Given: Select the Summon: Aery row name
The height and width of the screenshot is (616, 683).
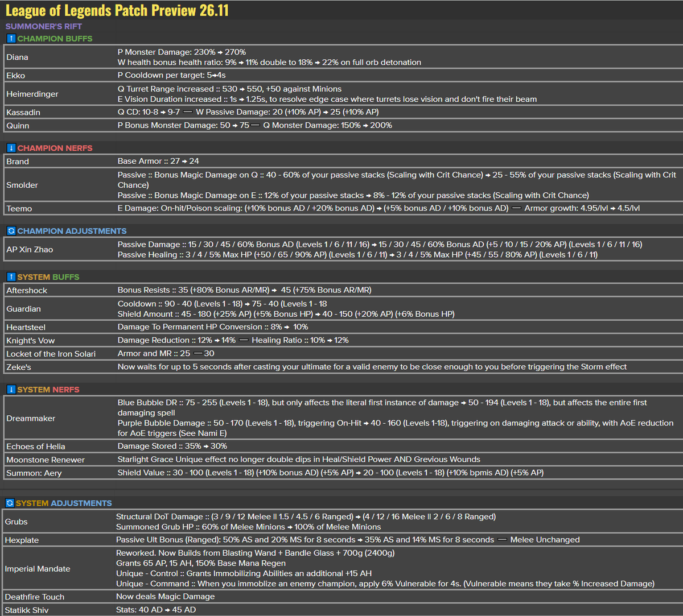Looking at the screenshot, I should 34,473.
